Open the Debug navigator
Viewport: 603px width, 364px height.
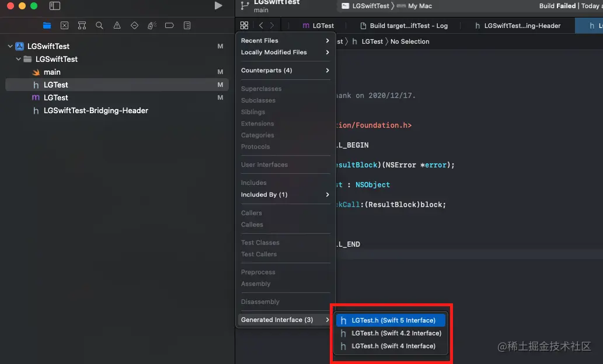point(152,25)
